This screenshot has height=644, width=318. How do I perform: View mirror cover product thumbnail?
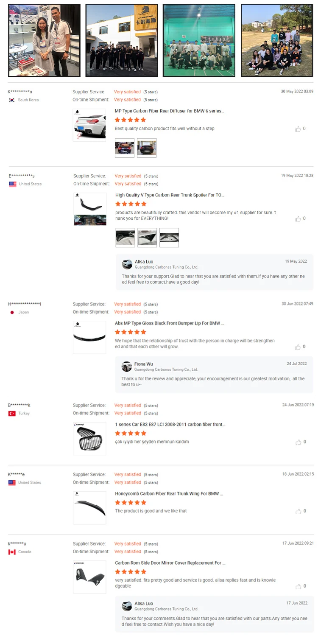89,577
